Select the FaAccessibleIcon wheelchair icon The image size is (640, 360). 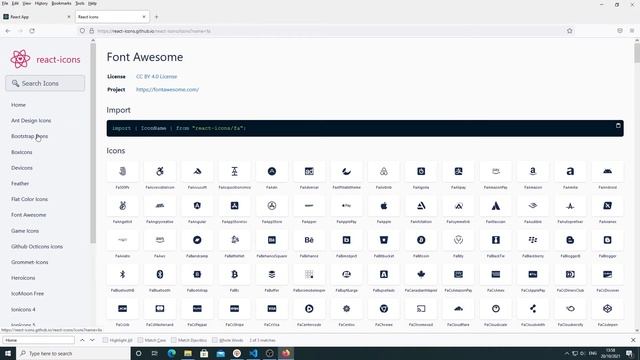[160, 171]
